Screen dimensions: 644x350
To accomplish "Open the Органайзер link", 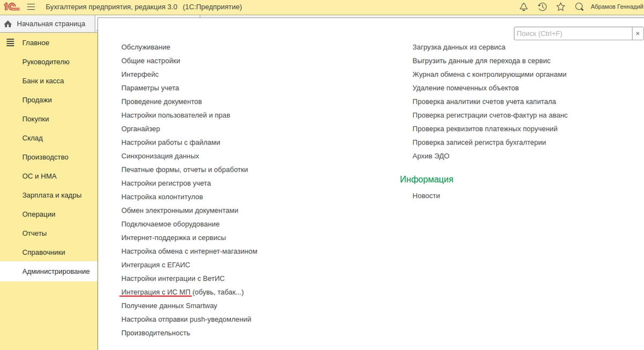I will pos(141,129).
